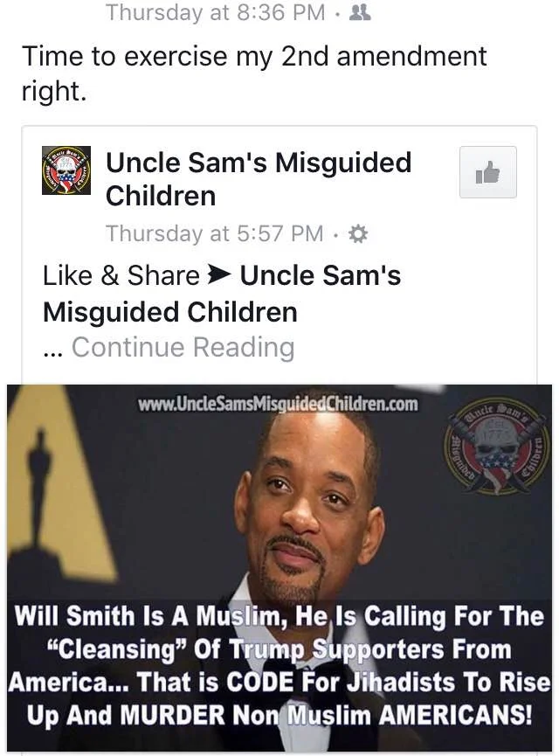Image resolution: width=559 pixels, height=756 pixels.
Task: Click the gear privacy icon beside 5:57 PM
Action: tap(357, 234)
